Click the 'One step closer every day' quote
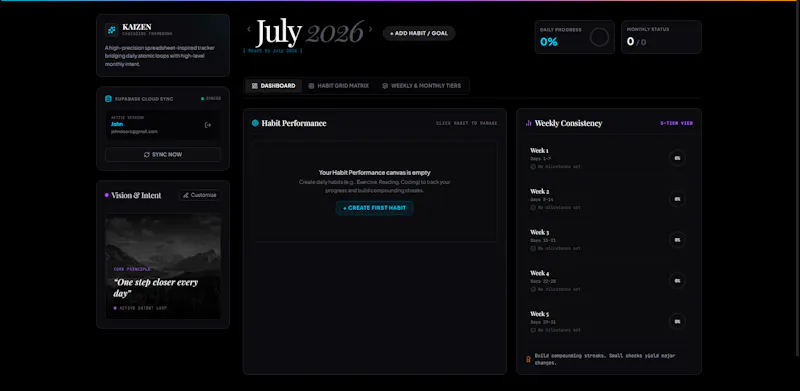800x391 pixels. pos(156,288)
